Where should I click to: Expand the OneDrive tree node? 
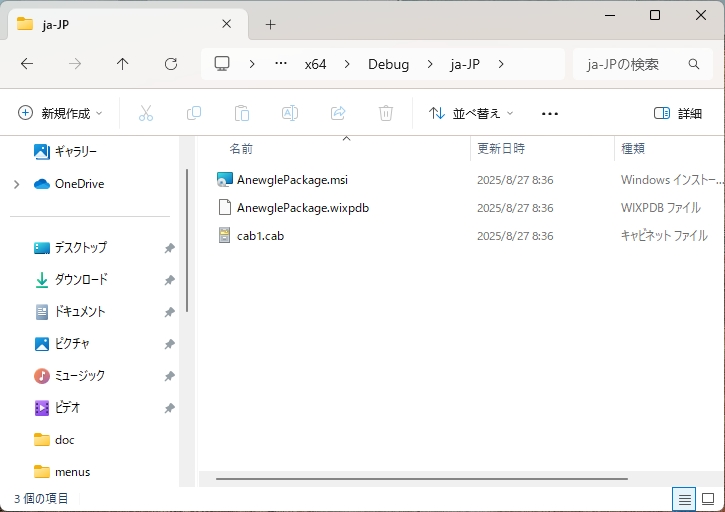click(x=16, y=184)
